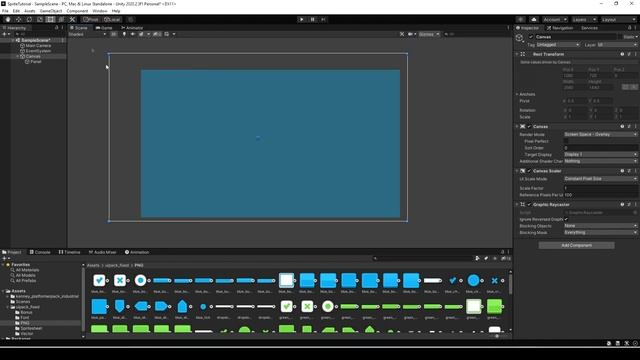Select the PNG folder in Project tree
The width and height of the screenshot is (640, 360).
(x=24, y=323)
